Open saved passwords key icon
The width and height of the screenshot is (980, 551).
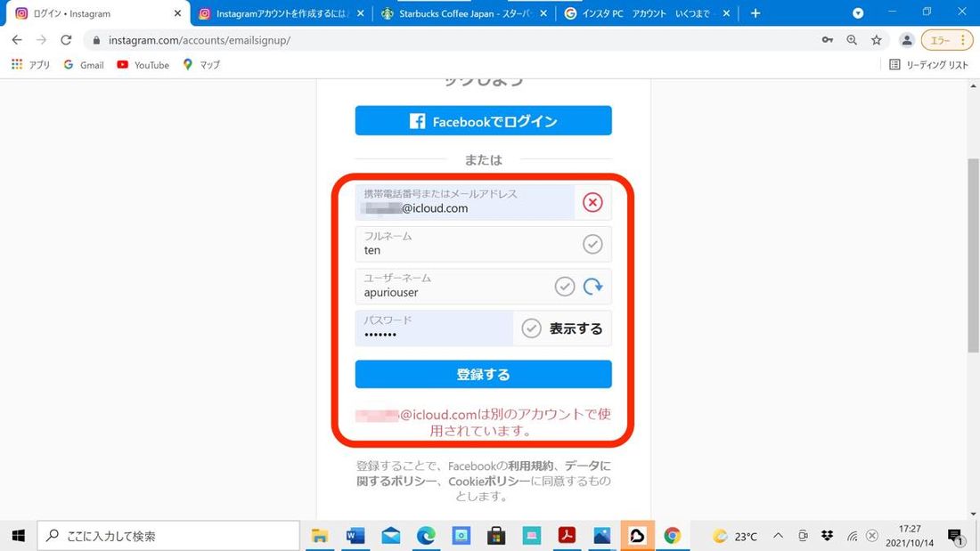click(828, 40)
